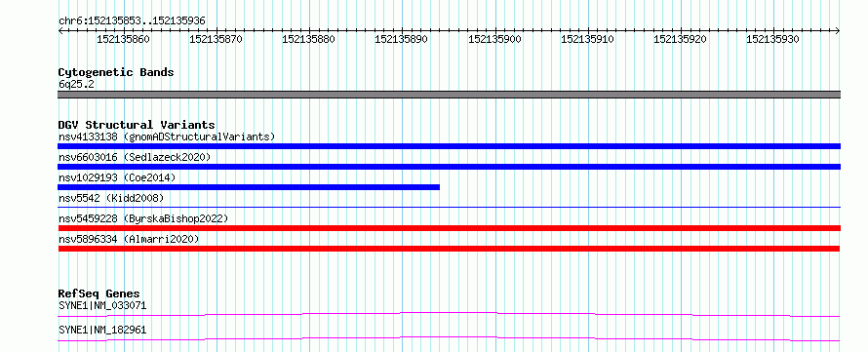This screenshot has width=868, height=352.
Task: Click label nsv5459228 (ByrskaBishop2022)
Action: tap(142, 218)
